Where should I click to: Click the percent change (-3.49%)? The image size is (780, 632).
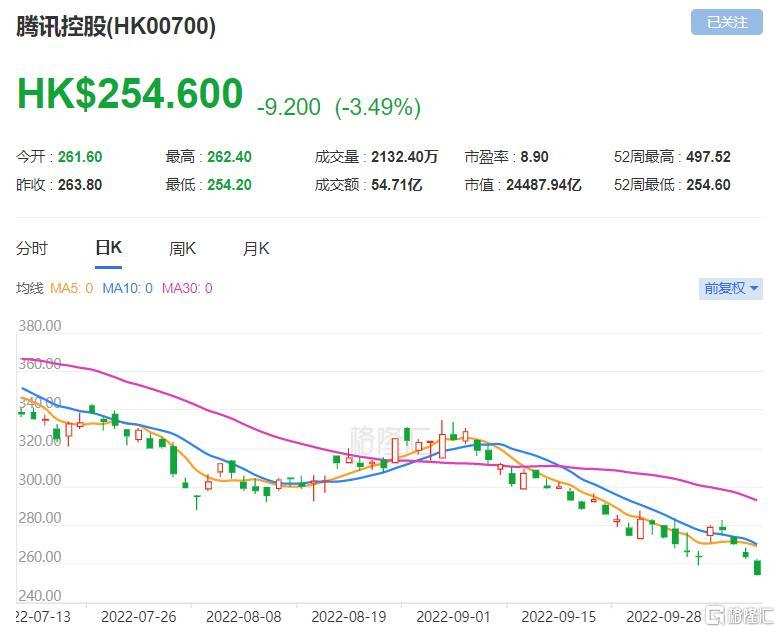[x=378, y=107]
